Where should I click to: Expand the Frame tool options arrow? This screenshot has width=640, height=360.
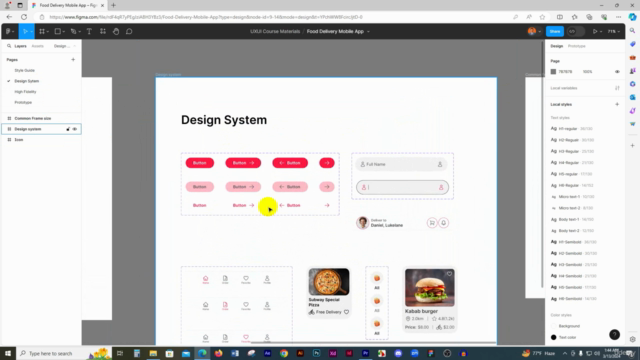pyautogui.click(x=48, y=31)
